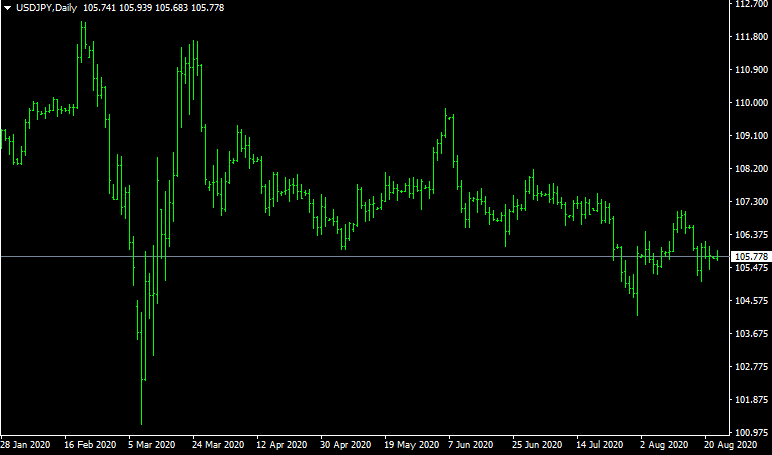Screen dimensions: 772x455
Task: Click the 112.700 price axis label
Action: [x=751, y=4]
